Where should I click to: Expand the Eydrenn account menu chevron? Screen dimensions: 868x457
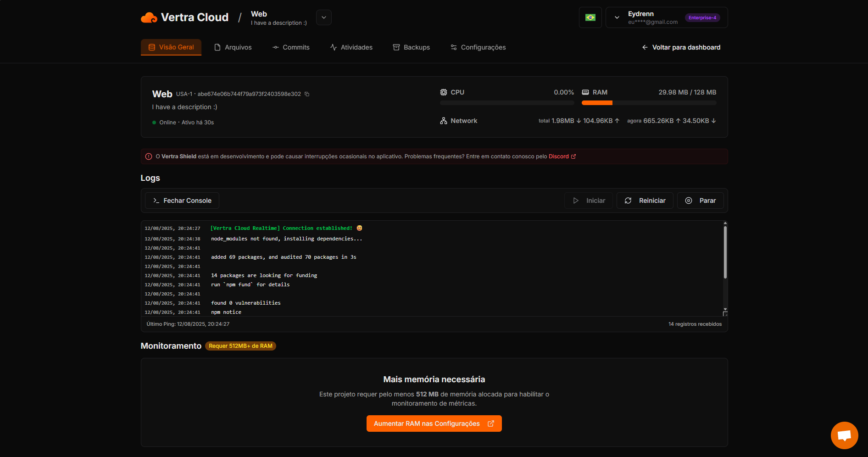(x=617, y=17)
